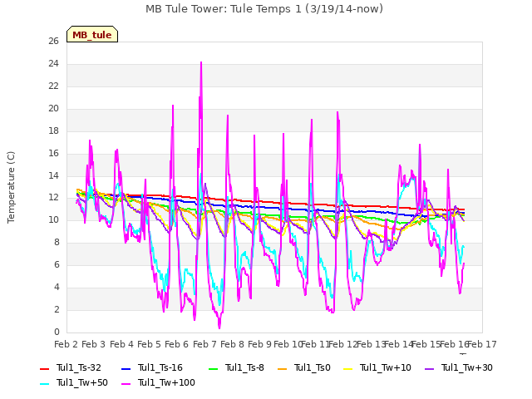Viewport: 532px width, 399px height.
Task: Click the Tul1_Tw+30 legend label
Action: coord(467,367)
